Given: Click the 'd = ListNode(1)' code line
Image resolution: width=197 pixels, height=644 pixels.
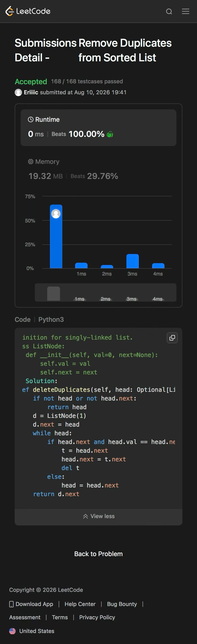Looking at the screenshot, I should pos(60,416).
